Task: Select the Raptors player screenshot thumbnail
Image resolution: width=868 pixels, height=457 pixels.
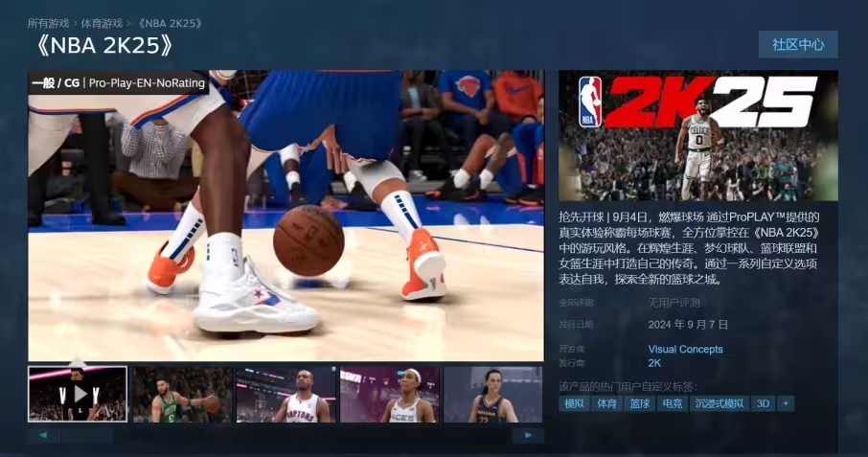Action: (x=286, y=395)
